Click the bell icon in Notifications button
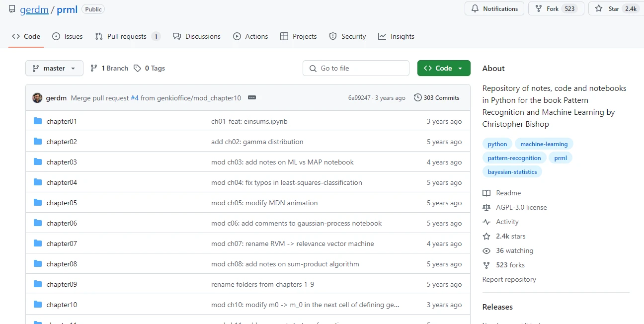 475,9
